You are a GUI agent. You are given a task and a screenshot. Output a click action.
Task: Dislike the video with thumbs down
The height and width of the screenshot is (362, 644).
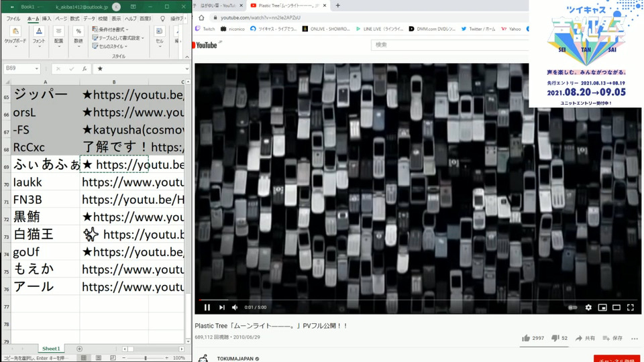[x=555, y=338]
